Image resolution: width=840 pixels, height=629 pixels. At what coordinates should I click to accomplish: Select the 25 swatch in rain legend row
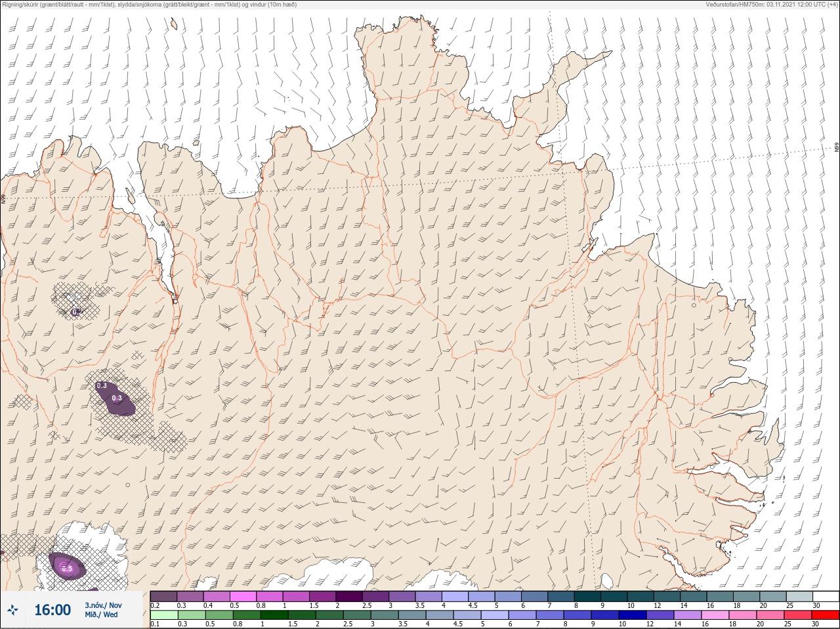798,615
